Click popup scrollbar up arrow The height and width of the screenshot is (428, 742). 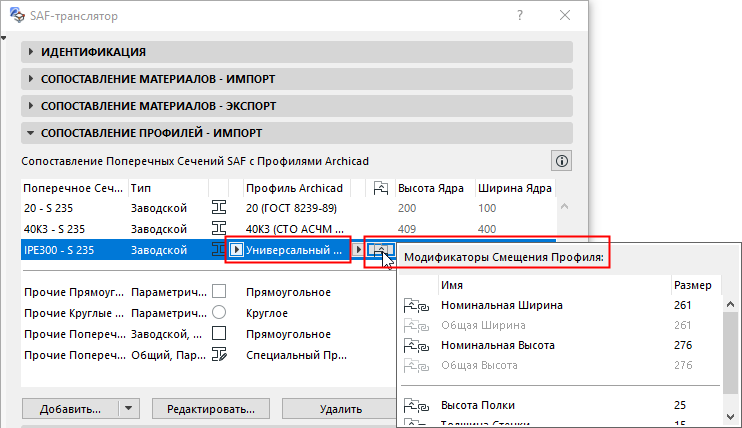pyautogui.click(x=730, y=304)
